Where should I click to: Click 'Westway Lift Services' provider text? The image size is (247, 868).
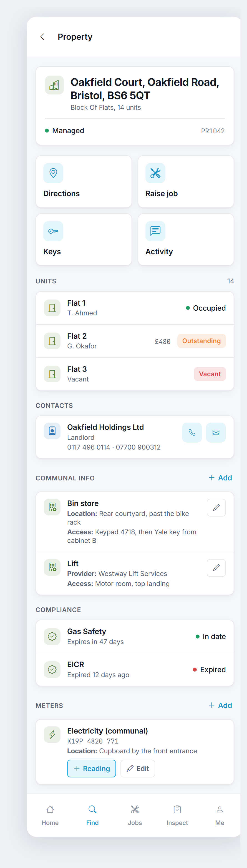coord(133,573)
